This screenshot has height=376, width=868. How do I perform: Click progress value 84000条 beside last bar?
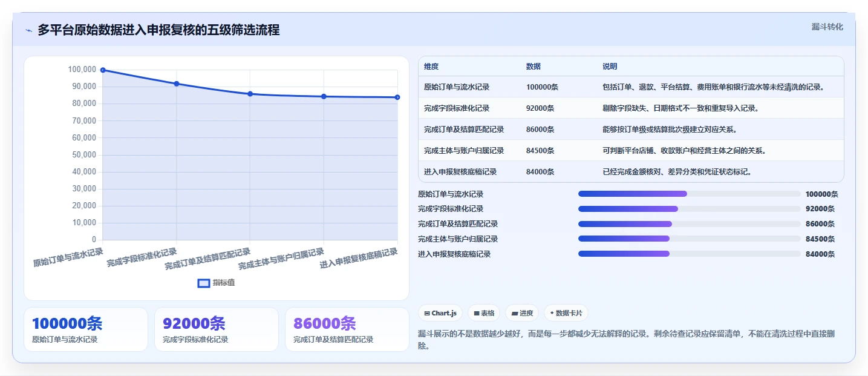coord(820,254)
